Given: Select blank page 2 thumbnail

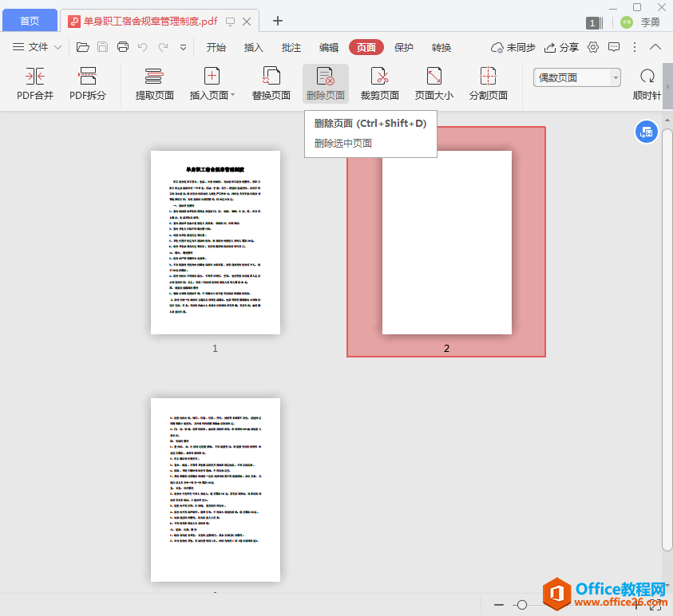Looking at the screenshot, I should point(447,243).
